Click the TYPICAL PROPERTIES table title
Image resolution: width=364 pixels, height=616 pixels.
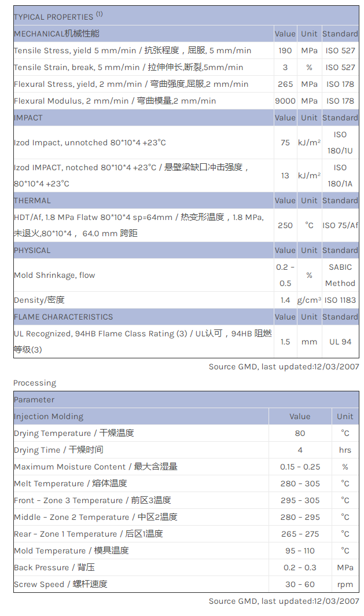tap(54, 17)
